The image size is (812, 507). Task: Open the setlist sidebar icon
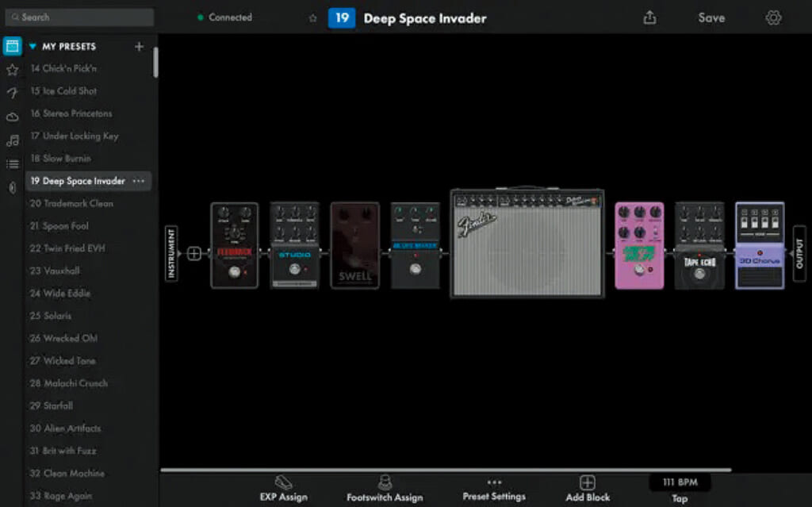[11, 163]
